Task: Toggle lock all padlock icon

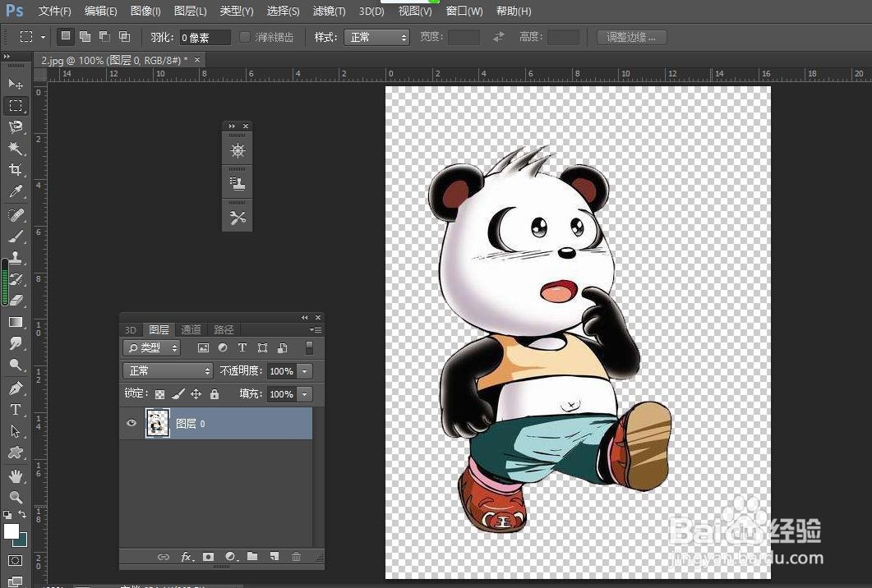Action: (x=215, y=394)
